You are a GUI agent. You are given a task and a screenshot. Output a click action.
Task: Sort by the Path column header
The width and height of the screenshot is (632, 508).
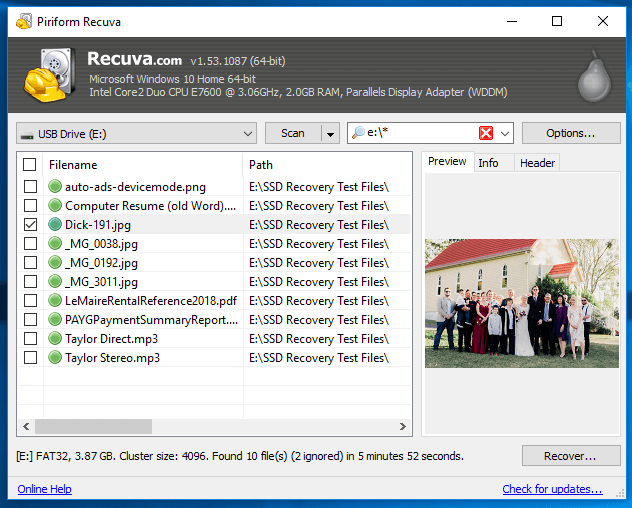327,164
